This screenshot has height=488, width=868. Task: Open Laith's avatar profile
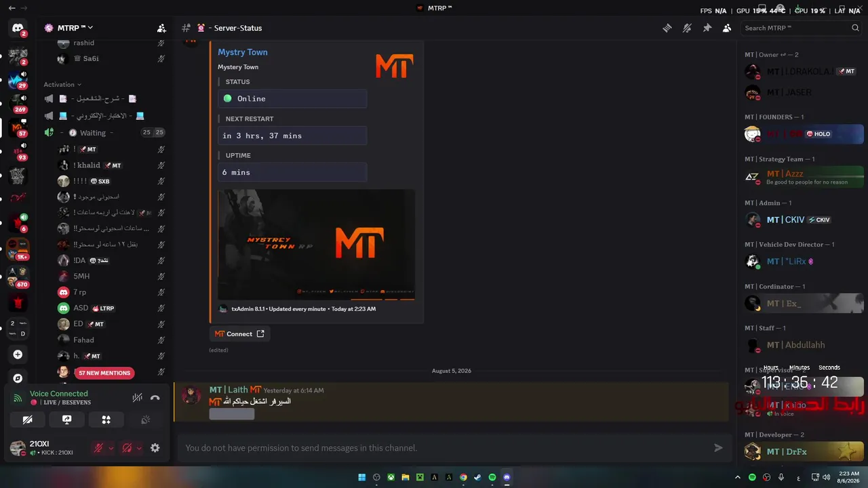(x=191, y=395)
